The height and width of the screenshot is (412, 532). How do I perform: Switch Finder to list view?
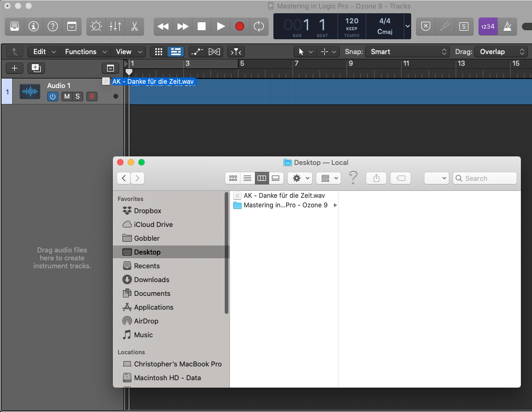click(247, 178)
